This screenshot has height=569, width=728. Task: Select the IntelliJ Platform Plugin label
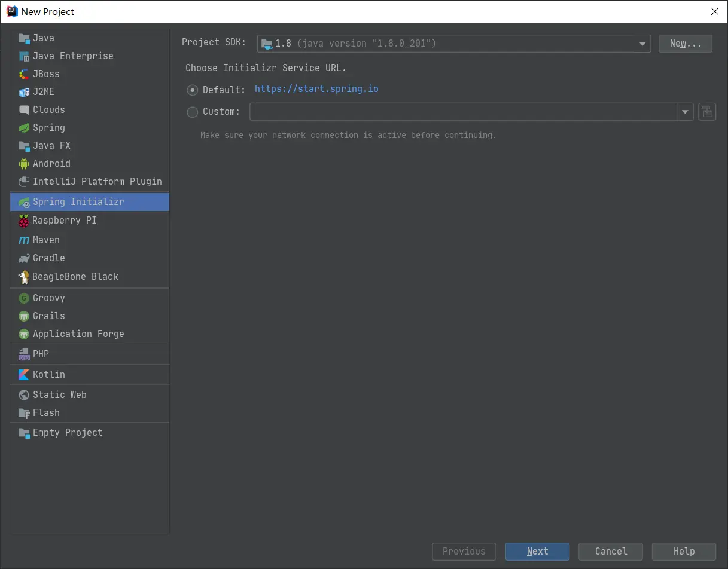click(x=98, y=182)
